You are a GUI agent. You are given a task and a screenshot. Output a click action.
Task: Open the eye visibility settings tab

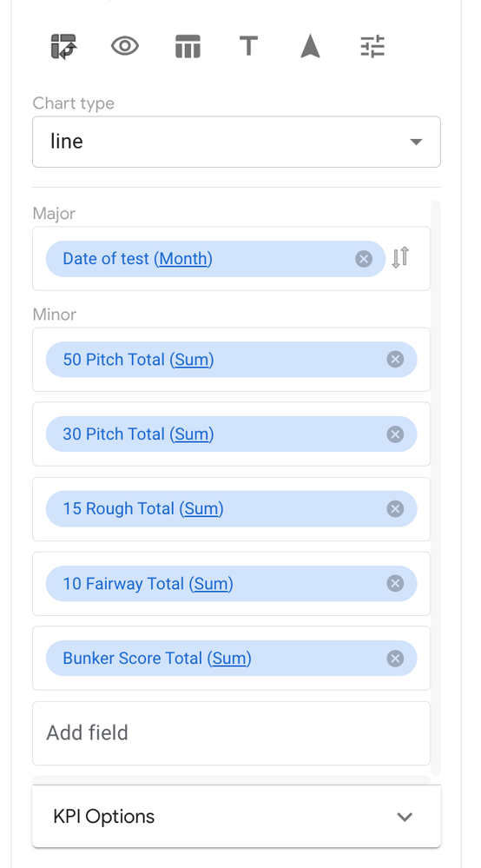click(x=125, y=46)
